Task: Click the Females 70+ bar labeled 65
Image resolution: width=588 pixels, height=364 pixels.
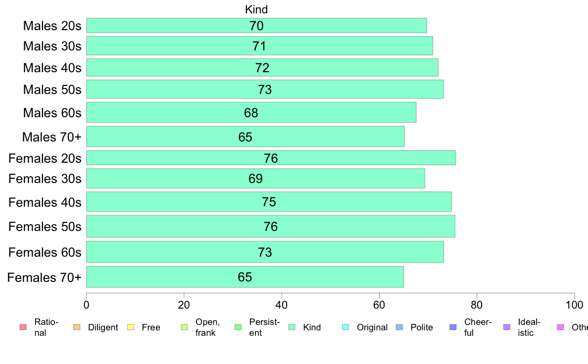Action: 245,277
